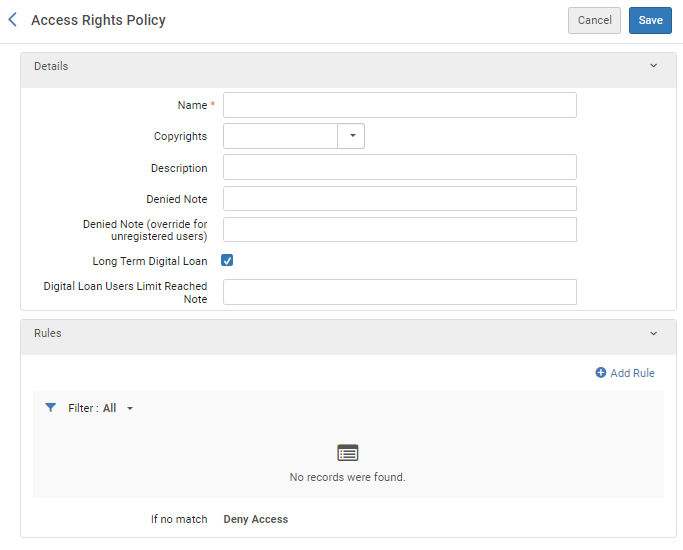This screenshot has width=683, height=550.
Task: Click inside the Copyrights combo box text area
Action: 280,136
